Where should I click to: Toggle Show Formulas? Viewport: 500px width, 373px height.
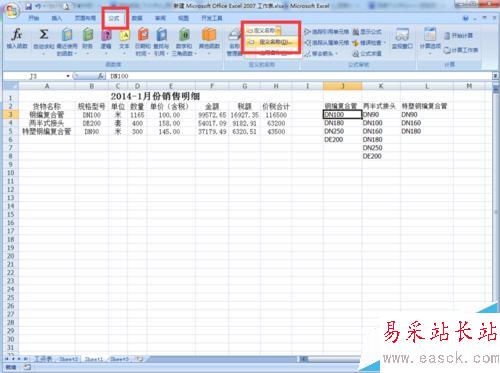point(367,32)
